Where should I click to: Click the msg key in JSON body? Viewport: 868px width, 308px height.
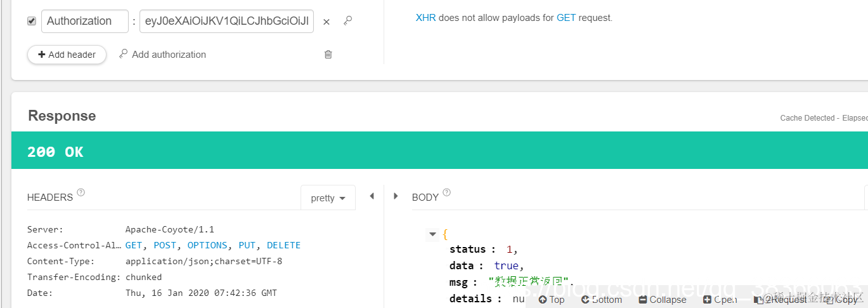(x=458, y=282)
